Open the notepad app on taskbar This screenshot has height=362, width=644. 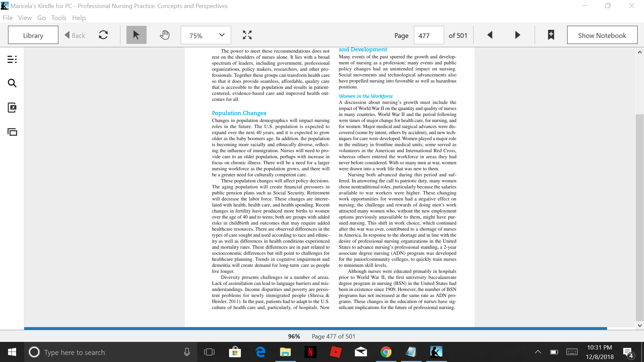point(411,352)
